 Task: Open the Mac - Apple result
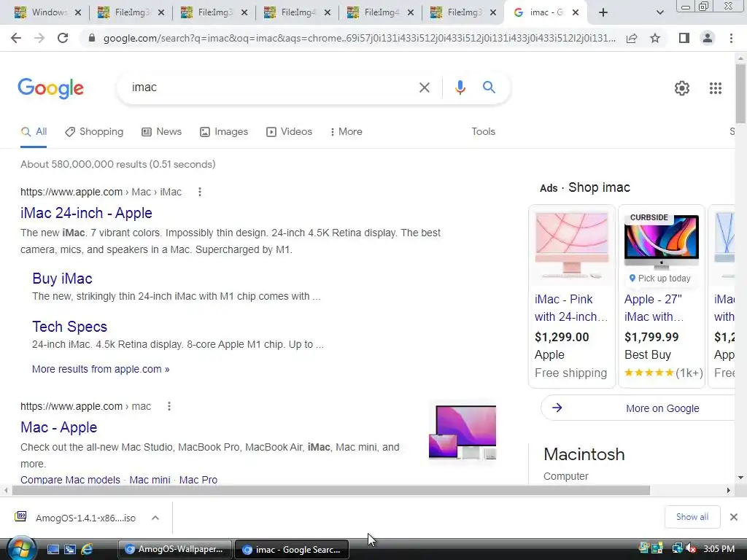[x=58, y=427]
